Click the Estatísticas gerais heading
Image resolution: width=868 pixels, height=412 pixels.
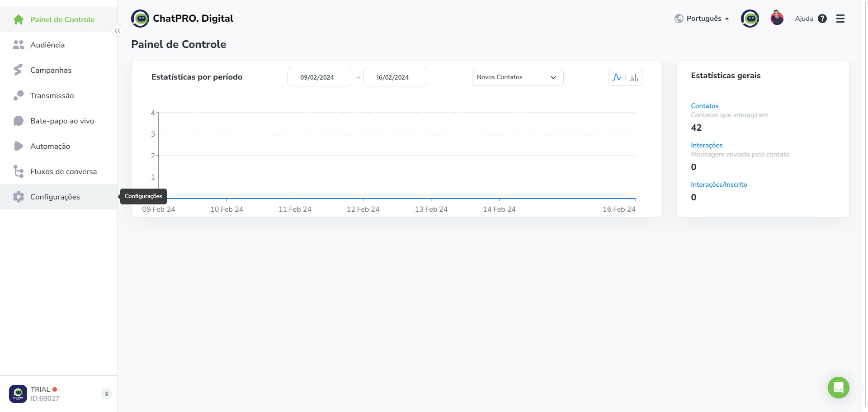coord(726,76)
